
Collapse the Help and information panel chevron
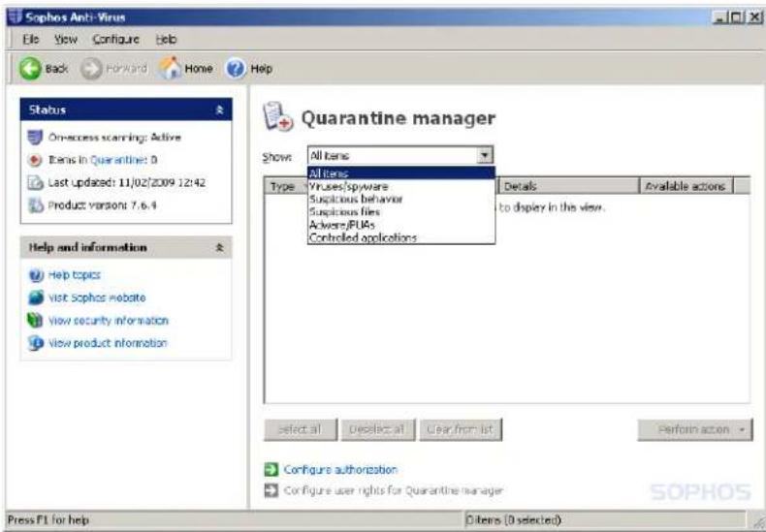click(220, 247)
